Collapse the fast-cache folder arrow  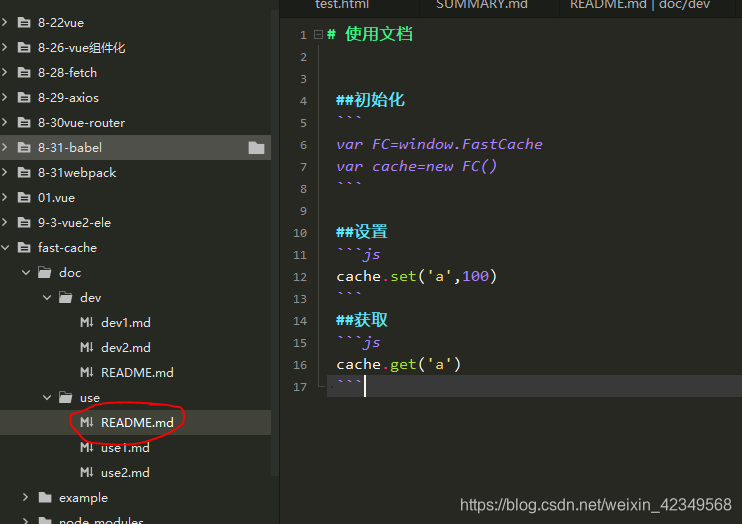point(5,248)
